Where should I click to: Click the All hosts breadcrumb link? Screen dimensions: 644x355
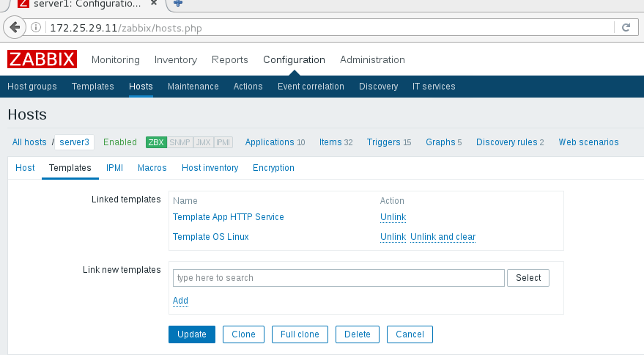(x=29, y=142)
